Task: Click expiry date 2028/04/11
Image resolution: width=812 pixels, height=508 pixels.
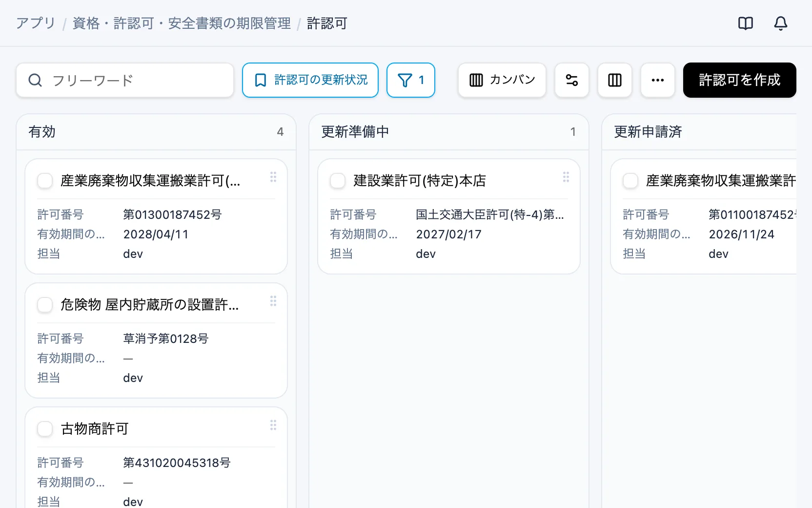Action: pos(156,234)
